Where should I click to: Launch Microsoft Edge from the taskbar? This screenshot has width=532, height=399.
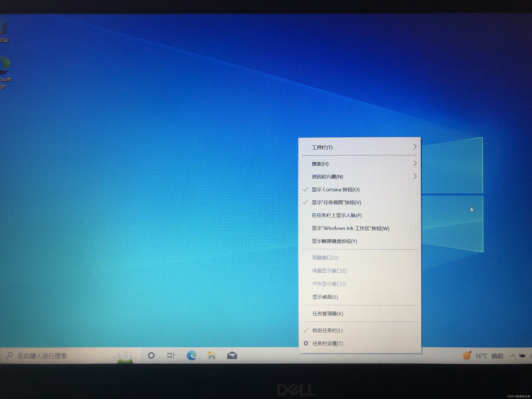[x=191, y=355]
